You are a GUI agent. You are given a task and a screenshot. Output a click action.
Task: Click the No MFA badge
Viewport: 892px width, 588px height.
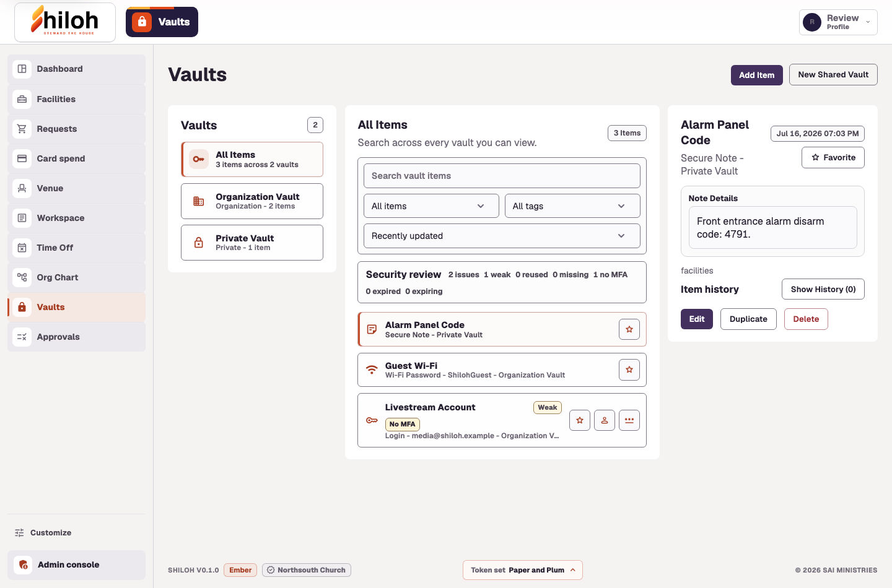[x=403, y=424]
